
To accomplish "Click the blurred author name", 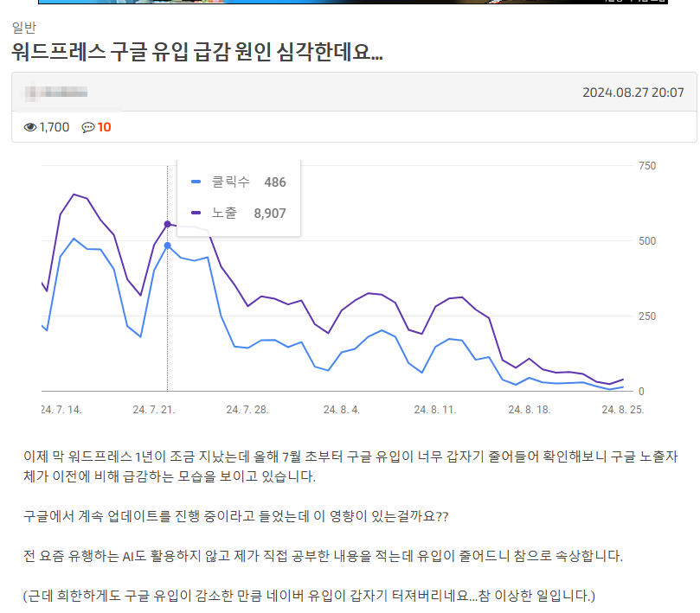I will pyautogui.click(x=55, y=93).
